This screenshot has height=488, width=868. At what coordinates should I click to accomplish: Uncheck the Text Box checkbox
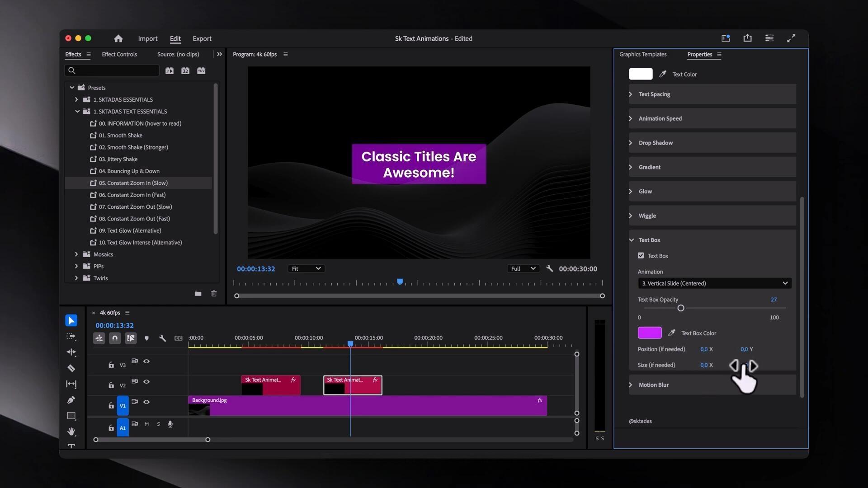coord(641,256)
